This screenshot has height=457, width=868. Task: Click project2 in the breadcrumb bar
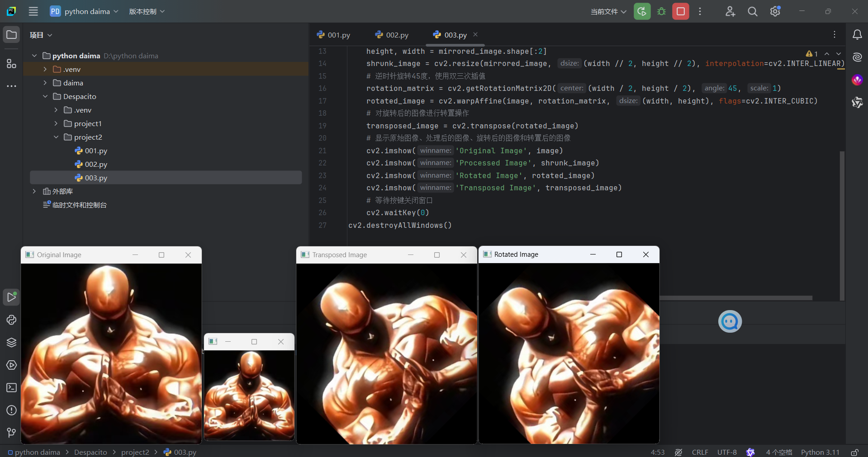[135, 452]
